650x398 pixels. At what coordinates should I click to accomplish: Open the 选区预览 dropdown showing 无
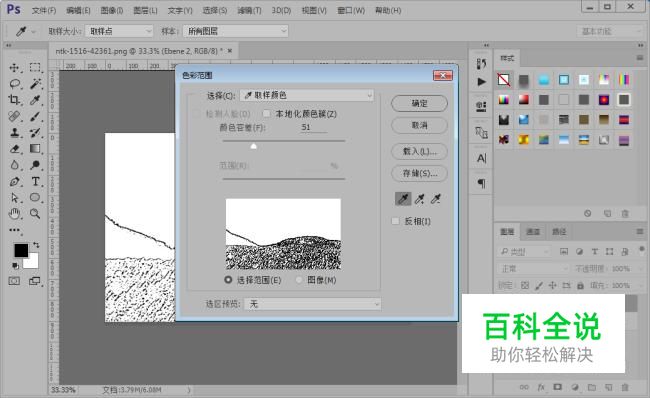313,304
